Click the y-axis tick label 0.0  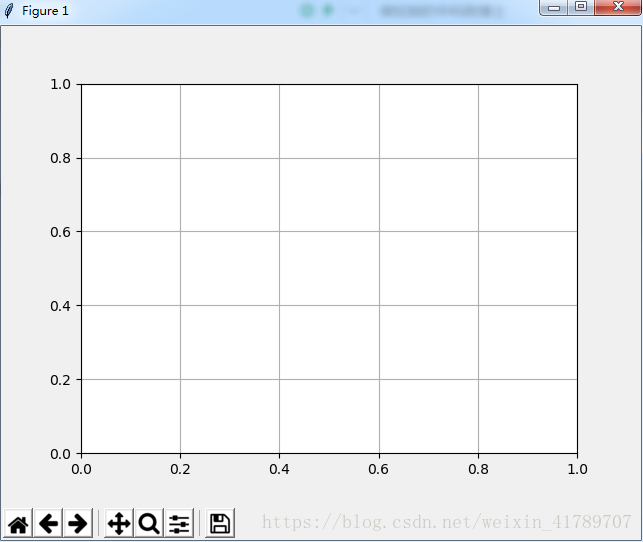[60, 454]
